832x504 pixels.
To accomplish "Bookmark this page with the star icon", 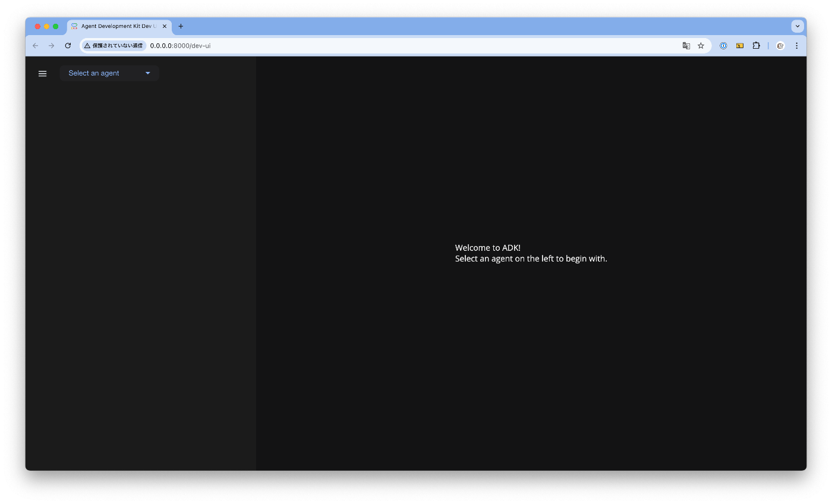I will coord(701,46).
